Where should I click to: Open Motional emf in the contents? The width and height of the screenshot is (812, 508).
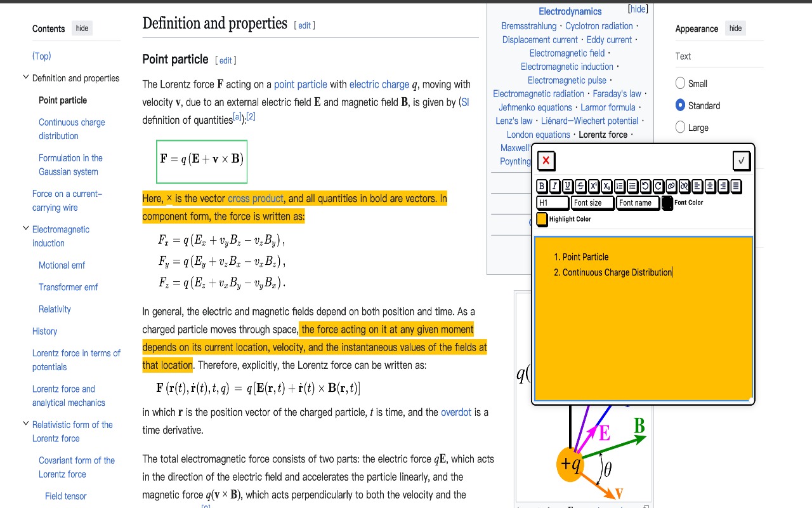coord(62,265)
